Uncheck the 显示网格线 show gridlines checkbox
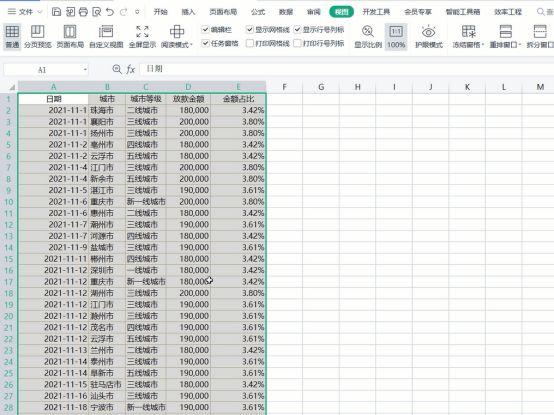 point(250,30)
